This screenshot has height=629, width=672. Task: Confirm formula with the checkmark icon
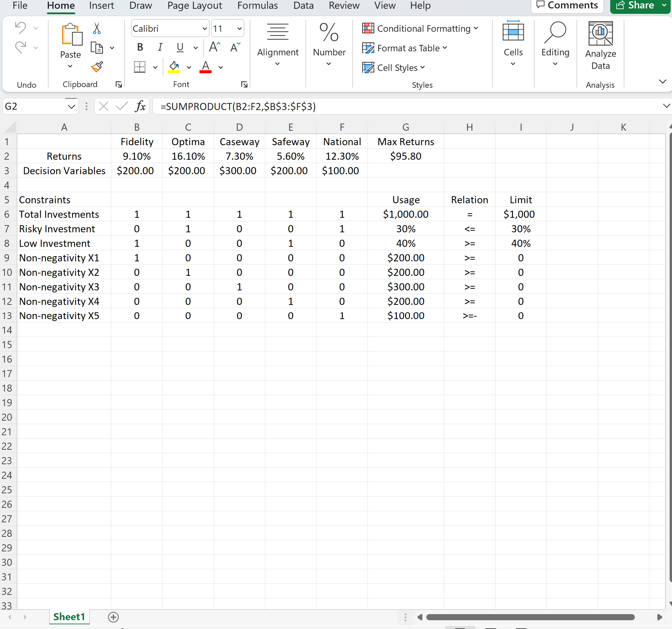click(x=122, y=106)
